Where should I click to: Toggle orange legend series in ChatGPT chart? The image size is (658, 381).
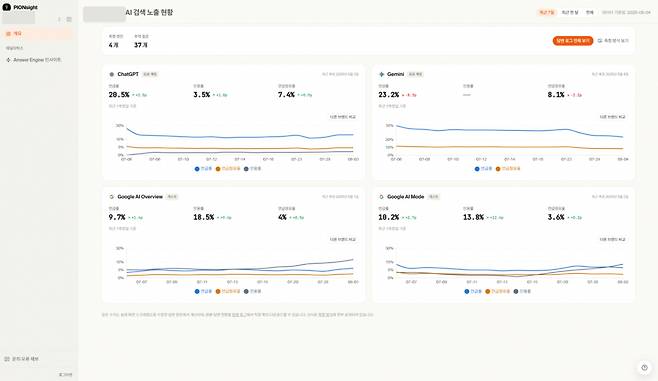pos(228,169)
